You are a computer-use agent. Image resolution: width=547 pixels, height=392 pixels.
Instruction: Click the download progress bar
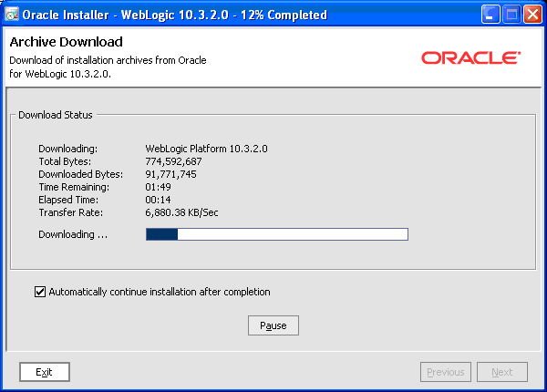pos(277,234)
